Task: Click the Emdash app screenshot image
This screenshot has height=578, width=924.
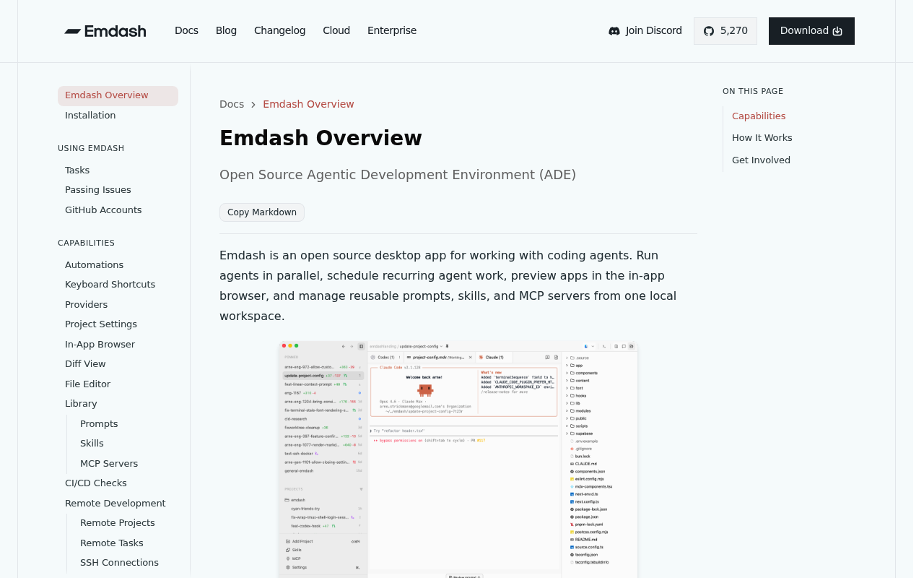Action: pyautogui.click(x=458, y=460)
